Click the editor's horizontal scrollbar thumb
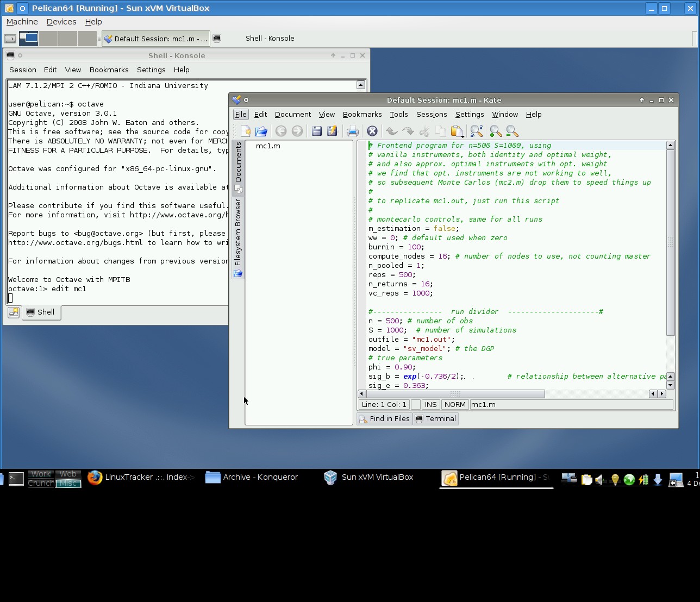The width and height of the screenshot is (700, 602). point(455,394)
